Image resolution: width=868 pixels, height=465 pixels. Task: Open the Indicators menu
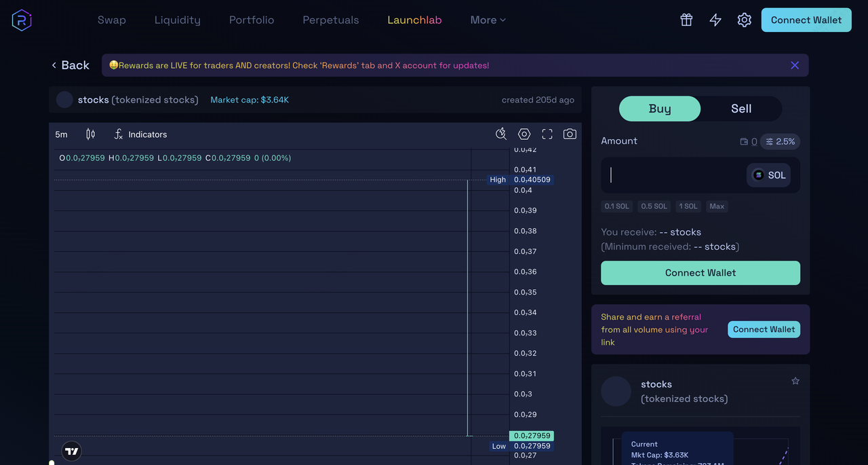point(140,134)
